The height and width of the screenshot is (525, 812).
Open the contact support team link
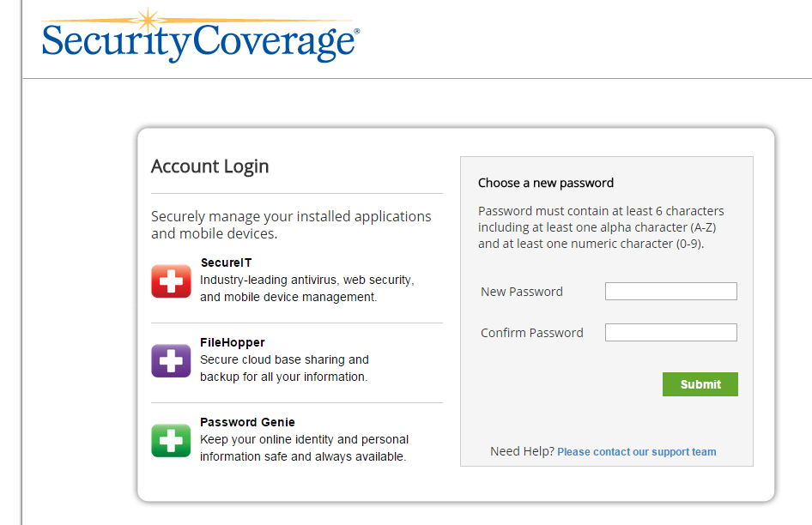636,452
